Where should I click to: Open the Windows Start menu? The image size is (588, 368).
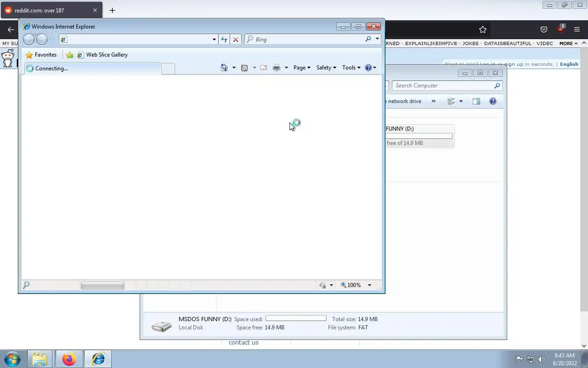pyautogui.click(x=12, y=359)
